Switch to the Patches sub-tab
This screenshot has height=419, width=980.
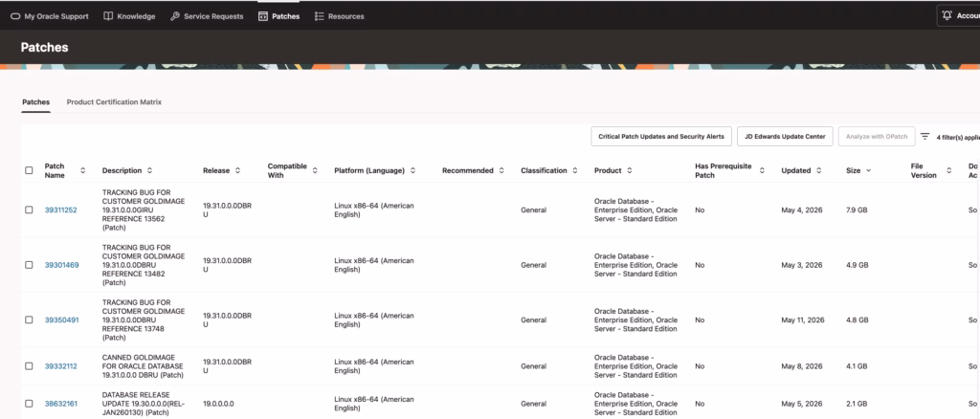coord(35,101)
